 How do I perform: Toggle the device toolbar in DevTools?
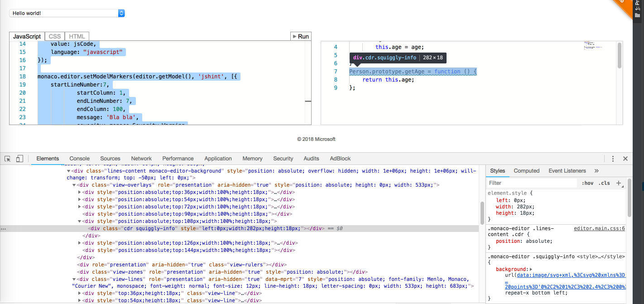tap(19, 158)
